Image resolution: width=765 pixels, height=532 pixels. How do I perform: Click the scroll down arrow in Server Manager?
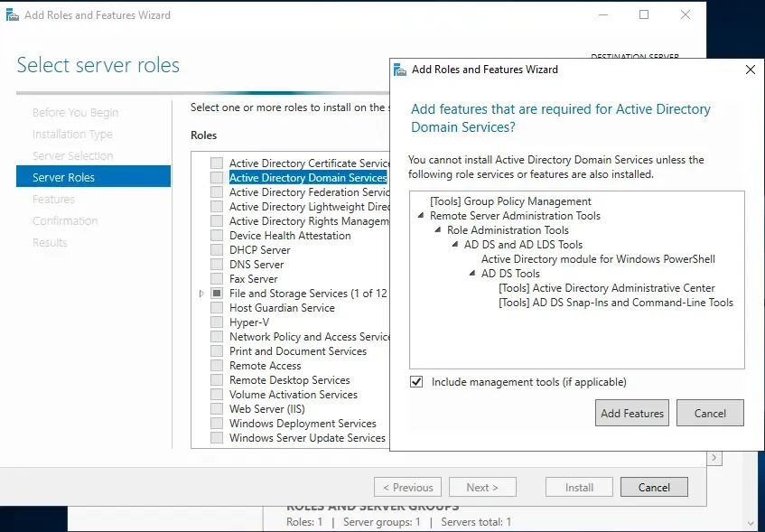point(751,523)
